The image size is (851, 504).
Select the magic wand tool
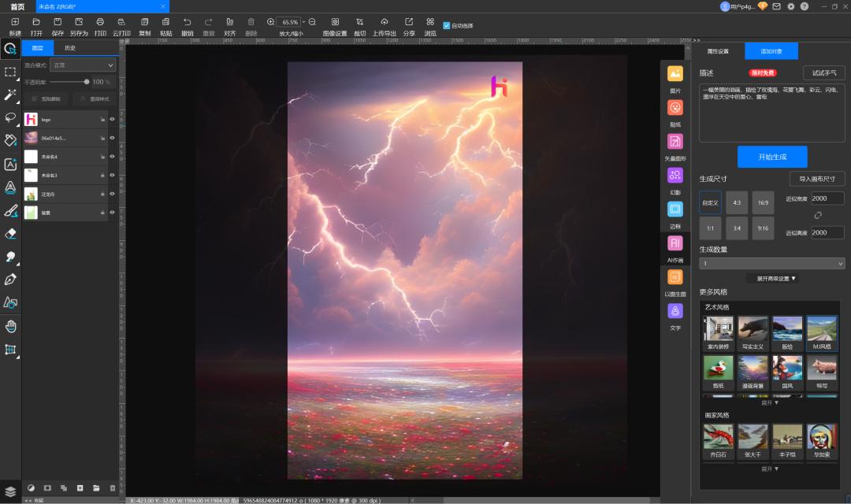(x=10, y=94)
